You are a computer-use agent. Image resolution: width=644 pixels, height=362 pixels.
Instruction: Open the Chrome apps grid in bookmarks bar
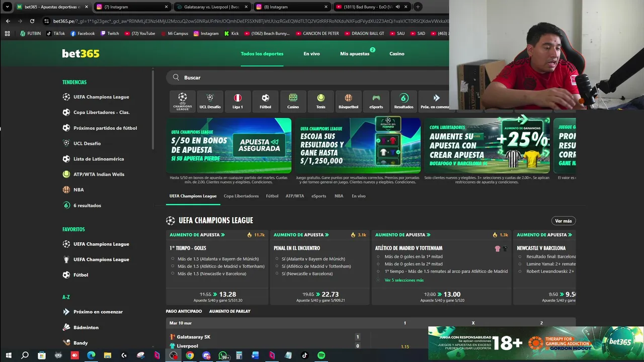coord(7,33)
